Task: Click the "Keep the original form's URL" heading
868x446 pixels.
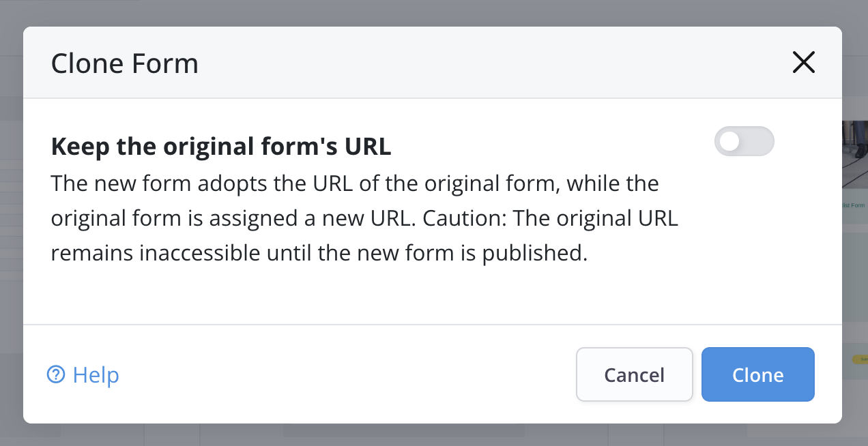Action: (221, 147)
